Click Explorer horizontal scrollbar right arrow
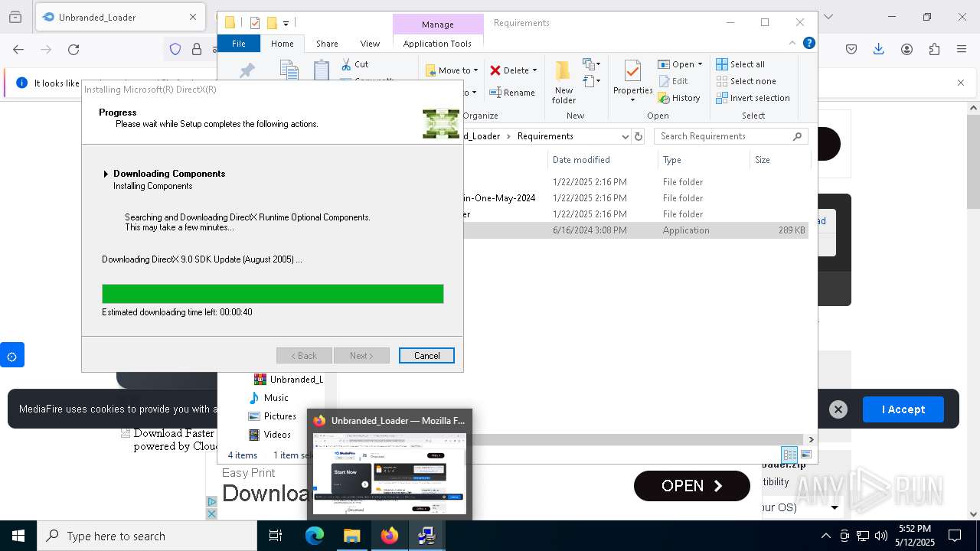Viewport: 980px width, 551px height. (x=811, y=439)
